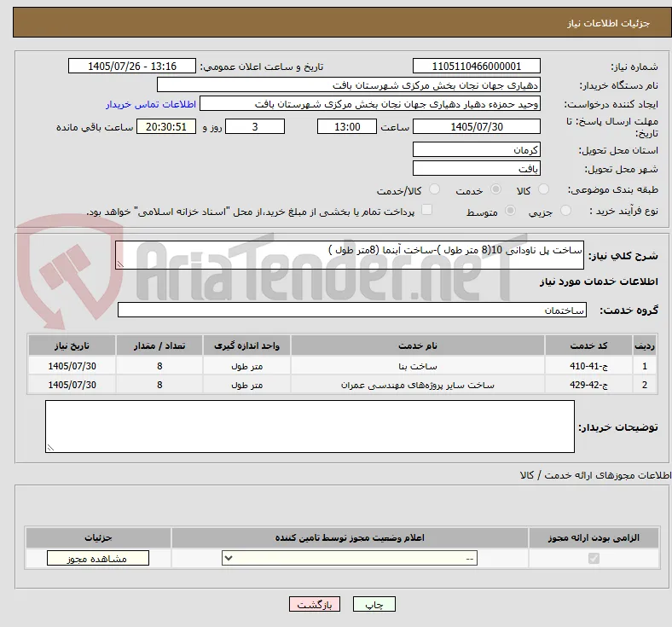This screenshot has height=627, width=672.
Task: Select the خدمت radio button
Action: [495, 189]
